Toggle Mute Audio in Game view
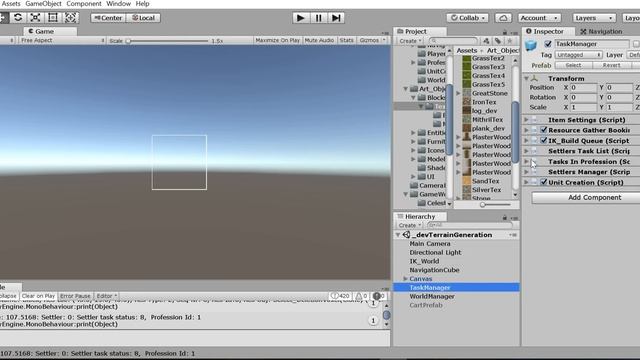Screen dimensions: 640x360 319,40
